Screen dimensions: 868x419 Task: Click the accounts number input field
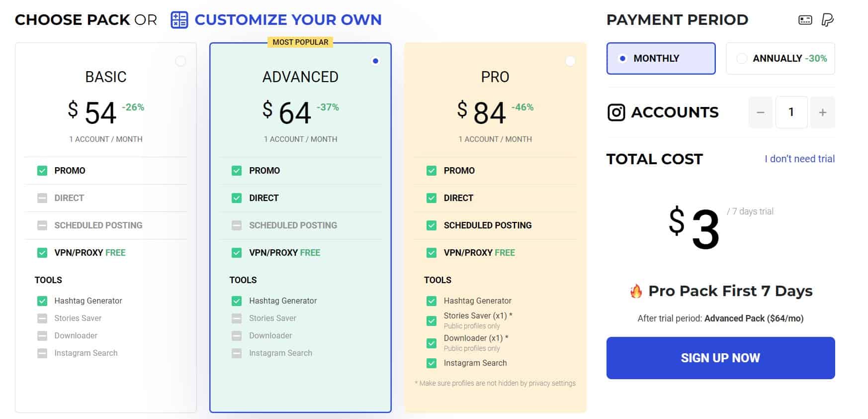[791, 112]
